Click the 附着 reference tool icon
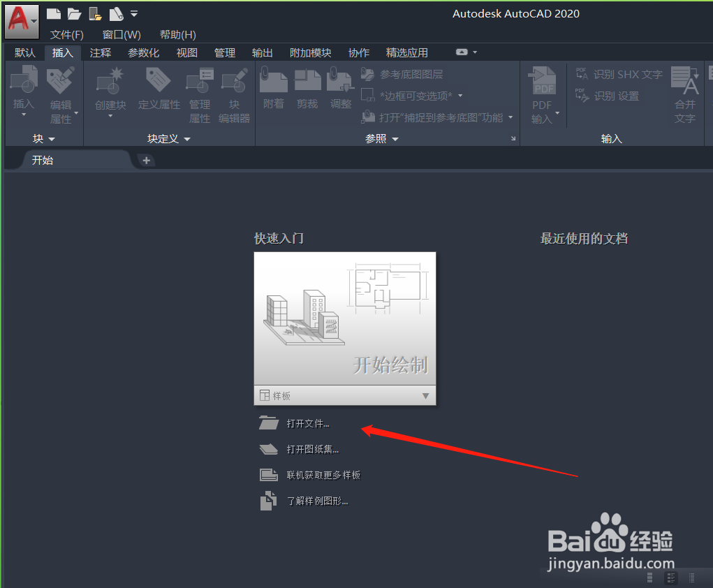Viewport: 713px width, 588px height. click(x=273, y=80)
